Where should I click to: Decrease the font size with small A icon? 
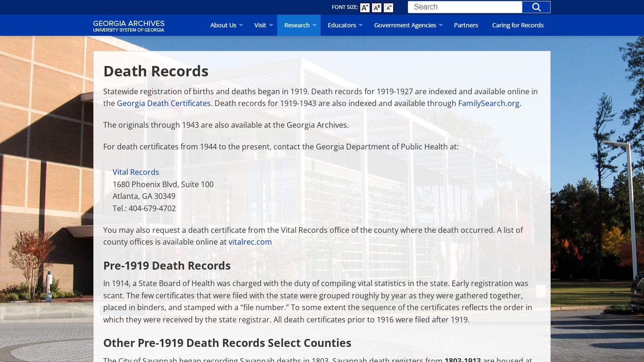tap(388, 8)
